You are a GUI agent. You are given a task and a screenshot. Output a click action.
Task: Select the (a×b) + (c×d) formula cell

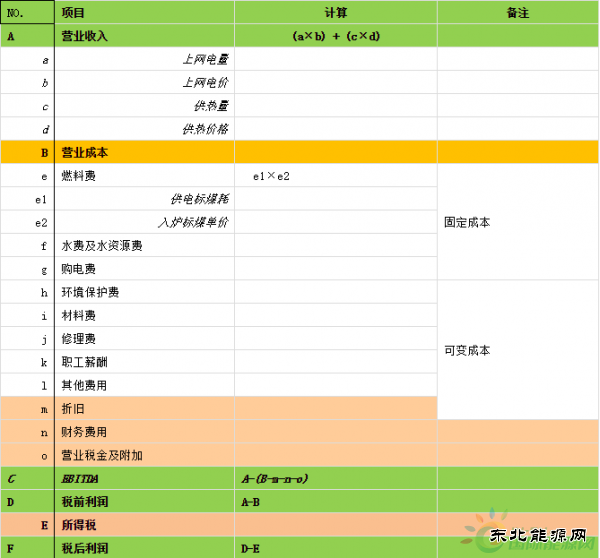click(x=336, y=36)
